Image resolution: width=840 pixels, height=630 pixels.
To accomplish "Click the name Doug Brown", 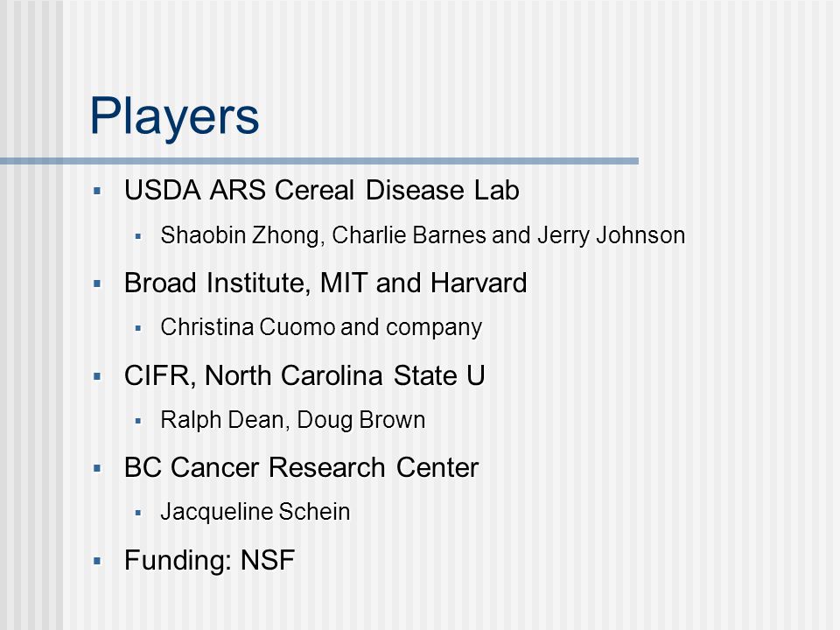I will tap(361, 420).
